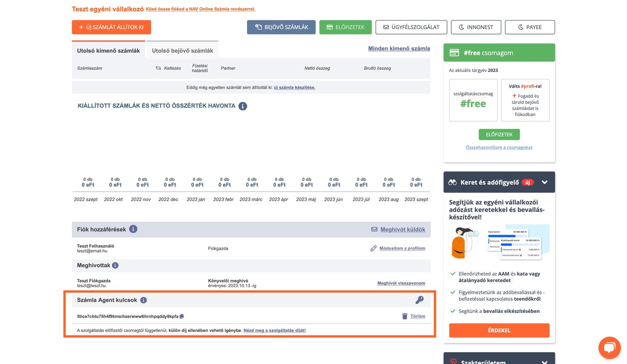The height and width of the screenshot is (364, 627).
Task: Click the green Előfizetek button in top bar
Action: [345, 27]
